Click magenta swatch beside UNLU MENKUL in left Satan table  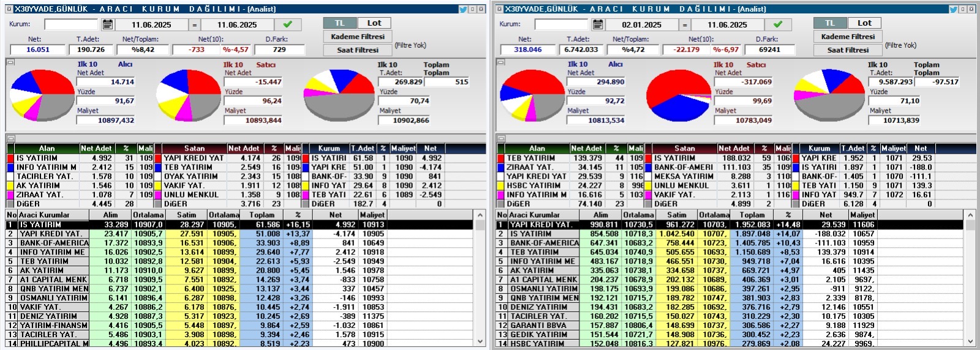pos(158,195)
